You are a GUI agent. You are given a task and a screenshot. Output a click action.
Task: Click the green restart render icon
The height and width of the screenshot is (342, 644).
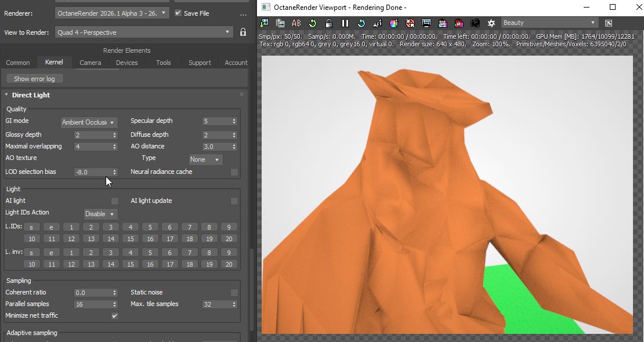(313, 23)
